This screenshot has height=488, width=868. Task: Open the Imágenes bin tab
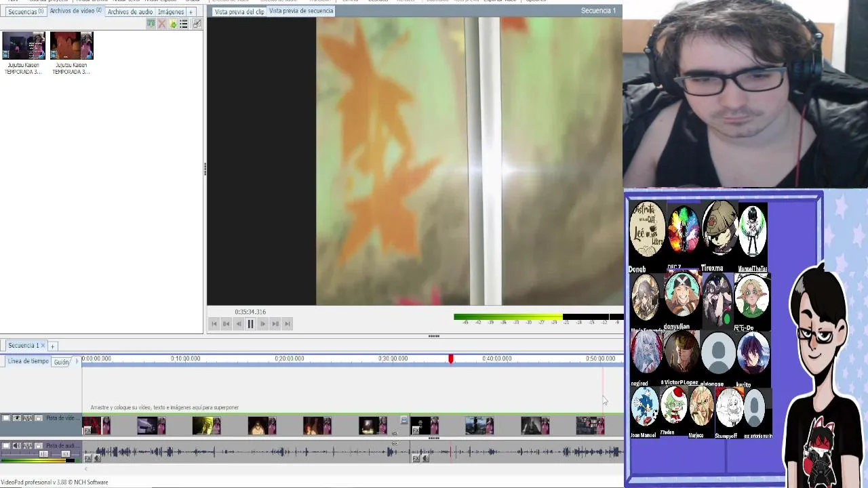tap(170, 12)
